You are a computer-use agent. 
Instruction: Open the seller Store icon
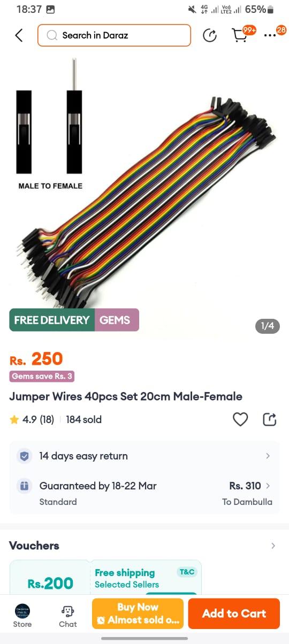[x=22, y=616]
